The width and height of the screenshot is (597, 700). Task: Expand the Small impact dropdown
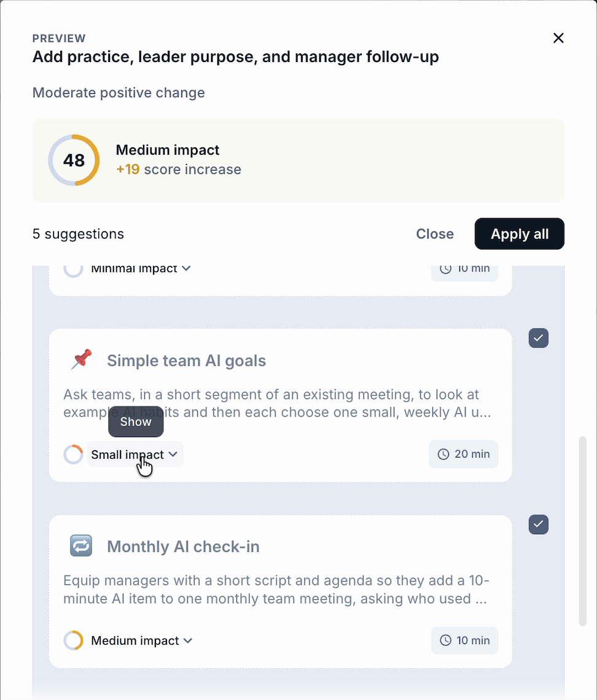coord(135,454)
